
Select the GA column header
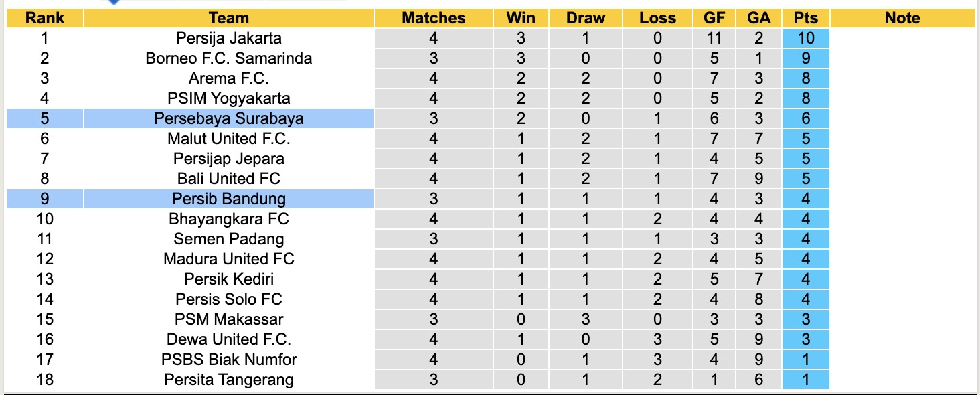(759, 18)
